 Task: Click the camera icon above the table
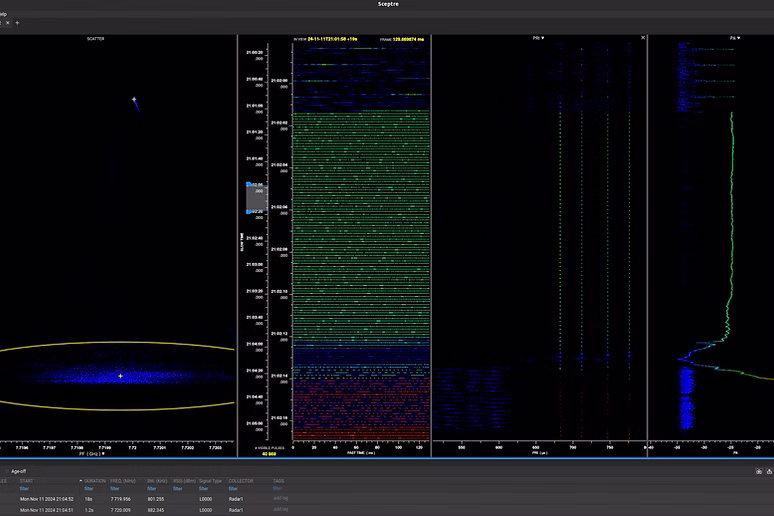point(759,472)
